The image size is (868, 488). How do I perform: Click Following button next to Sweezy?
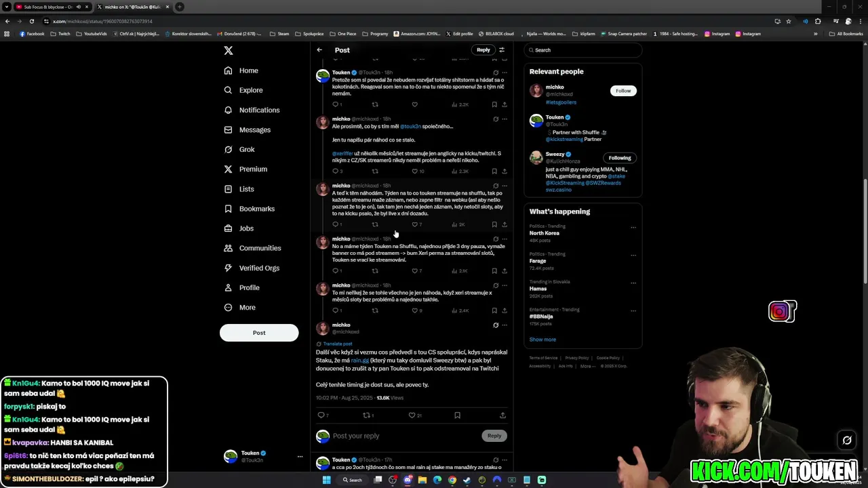620,158
